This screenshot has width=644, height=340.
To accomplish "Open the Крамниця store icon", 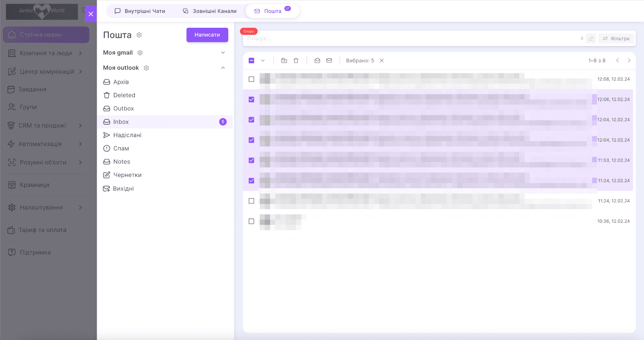I will coord(12,185).
